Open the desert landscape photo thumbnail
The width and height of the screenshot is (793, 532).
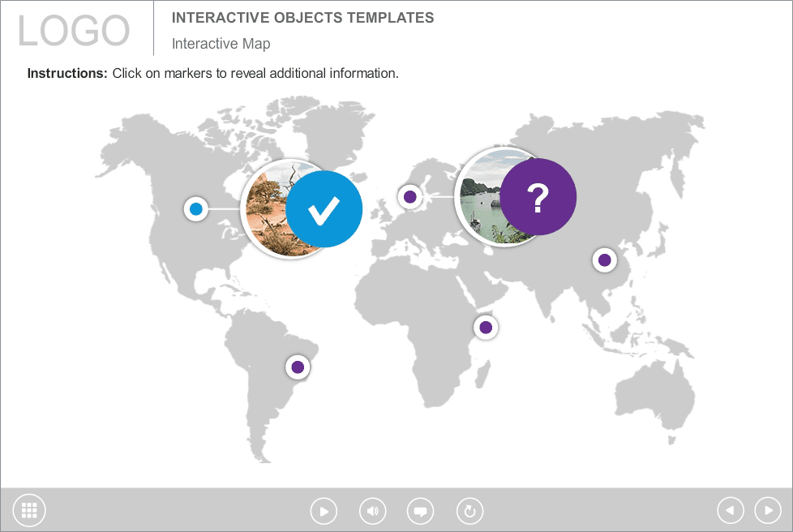265,210
